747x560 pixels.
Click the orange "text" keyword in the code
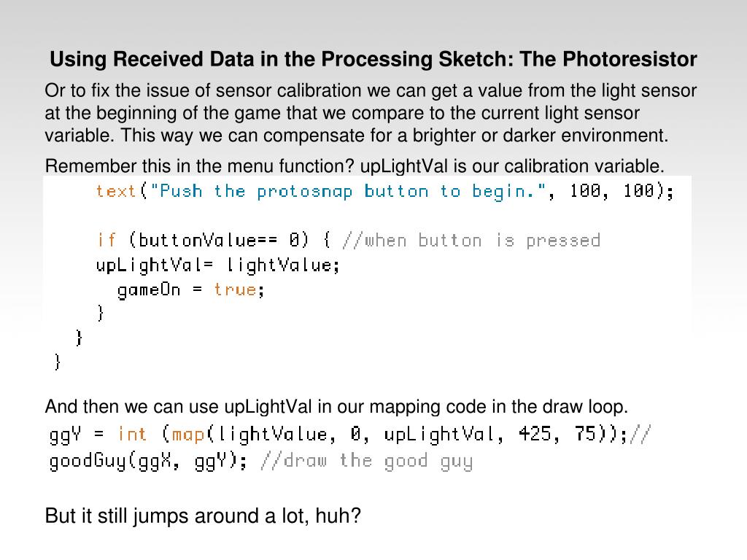[x=116, y=191]
